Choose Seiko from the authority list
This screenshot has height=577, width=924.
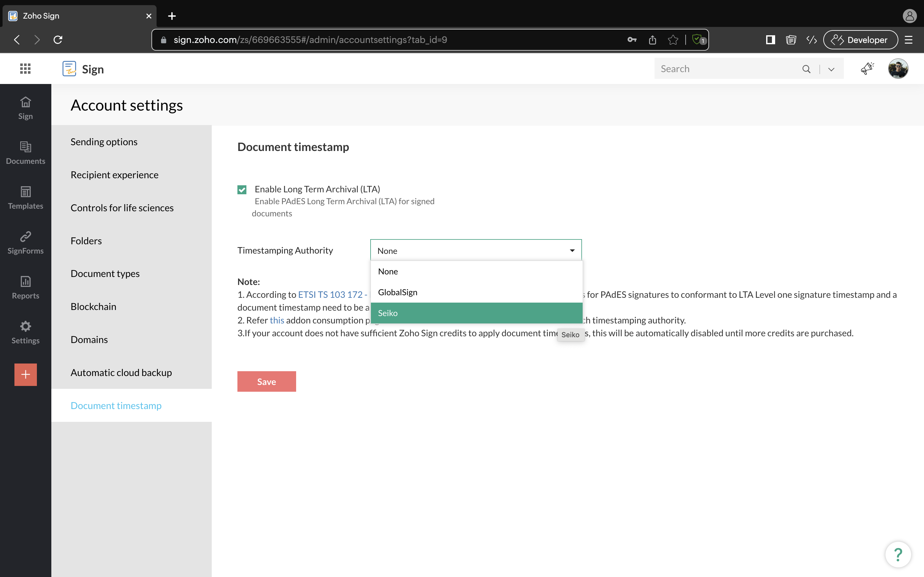coord(476,313)
